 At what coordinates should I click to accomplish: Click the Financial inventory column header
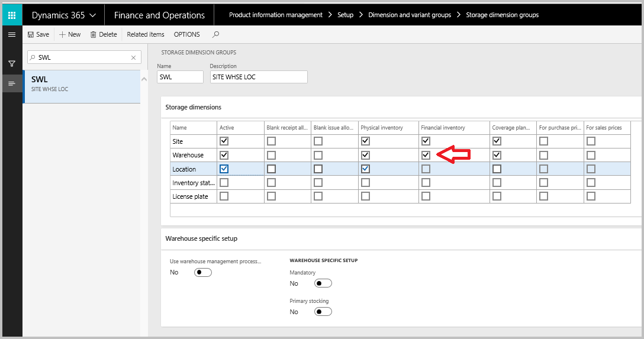(454, 128)
